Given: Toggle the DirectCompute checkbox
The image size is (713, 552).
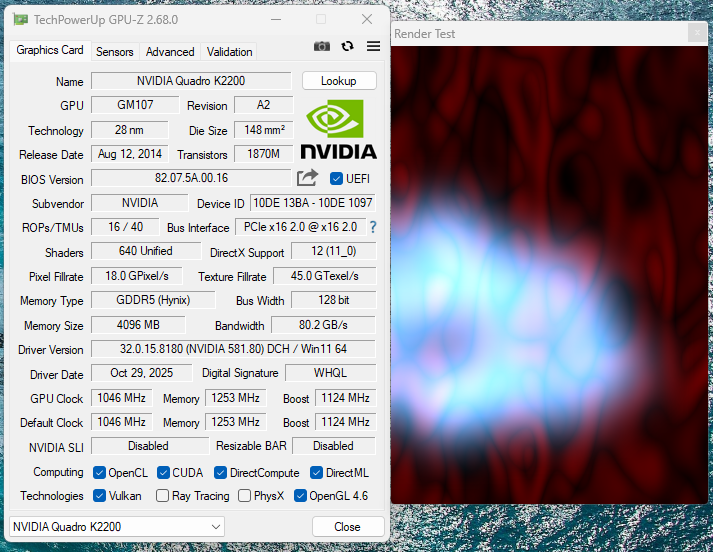Looking at the screenshot, I should 220,473.
